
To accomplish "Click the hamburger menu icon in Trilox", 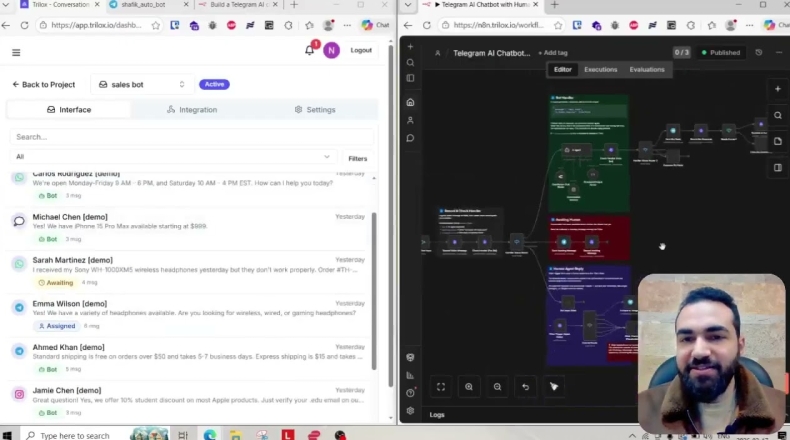I will coord(16,52).
